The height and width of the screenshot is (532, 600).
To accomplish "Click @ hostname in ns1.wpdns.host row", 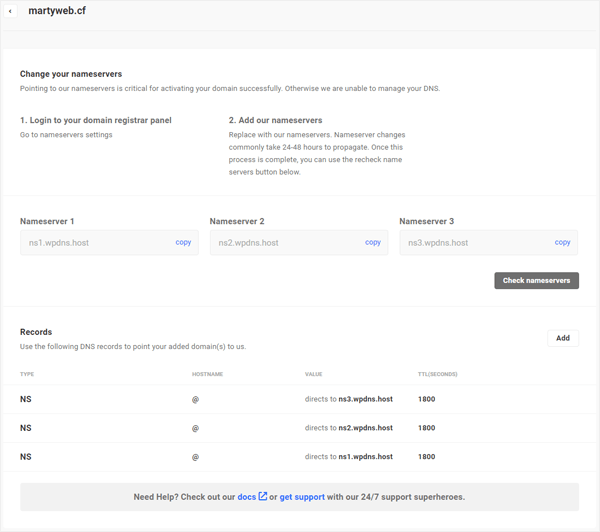I will point(195,457).
